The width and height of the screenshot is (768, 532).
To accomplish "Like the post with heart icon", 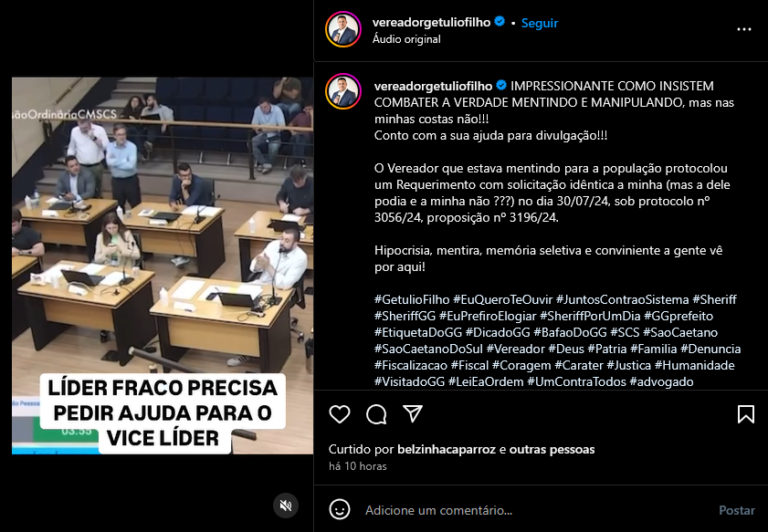I will (x=340, y=414).
